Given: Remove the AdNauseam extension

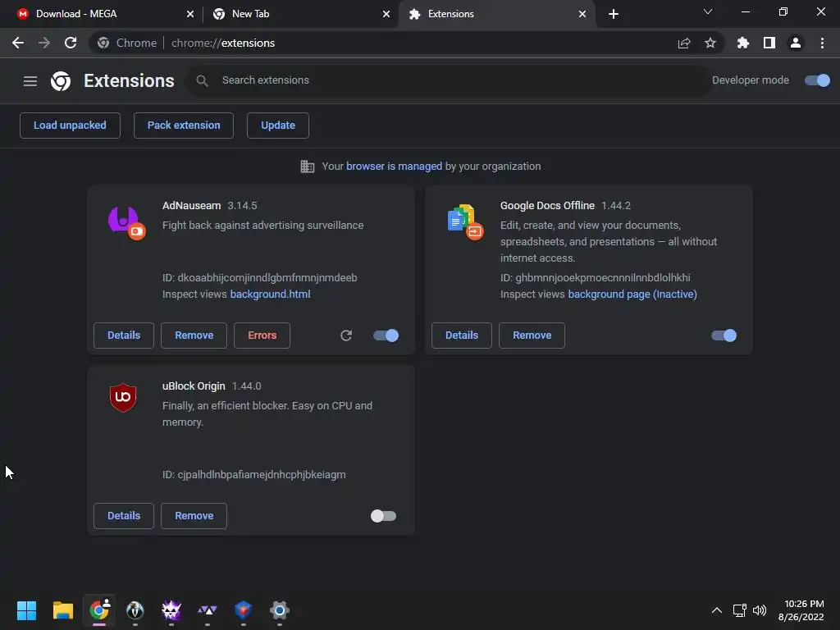Looking at the screenshot, I should (194, 336).
